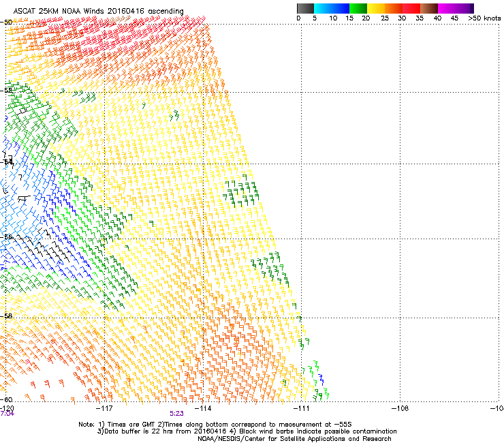
Task: Click the -117 longitude axis label
Action: tap(105, 408)
